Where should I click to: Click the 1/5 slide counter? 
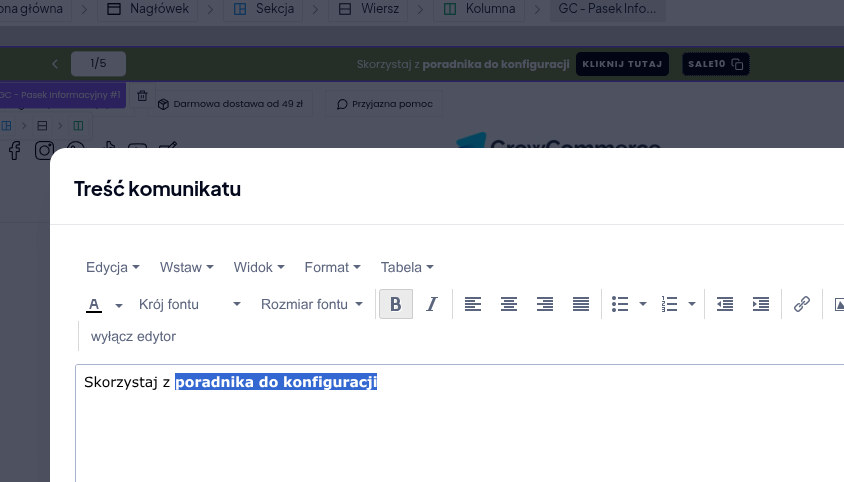99,64
